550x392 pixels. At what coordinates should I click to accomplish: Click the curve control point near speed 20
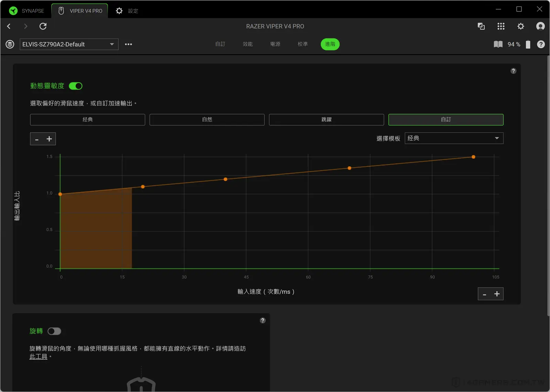click(x=143, y=187)
